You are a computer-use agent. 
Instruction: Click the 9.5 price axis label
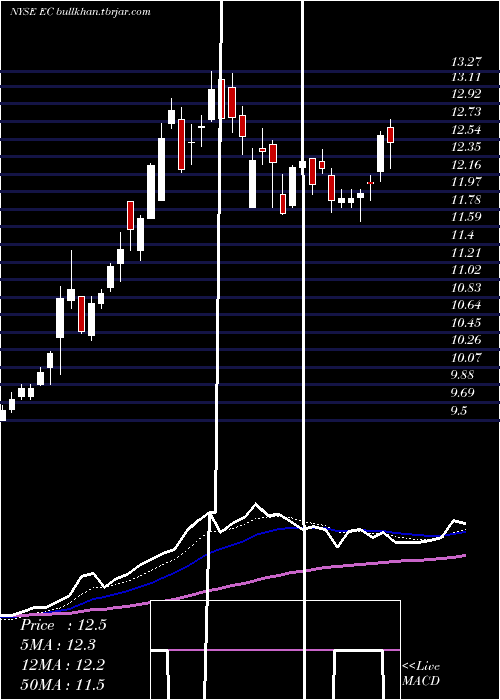tap(459, 411)
